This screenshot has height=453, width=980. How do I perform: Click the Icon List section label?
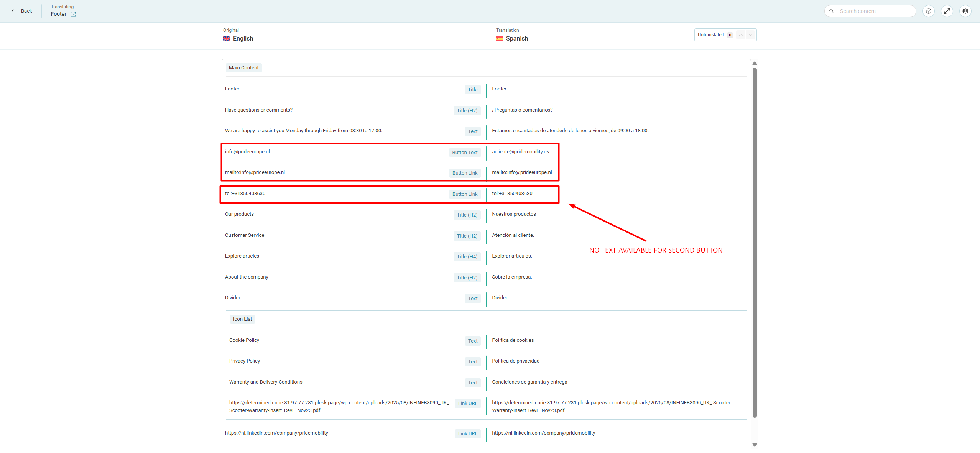(x=242, y=319)
